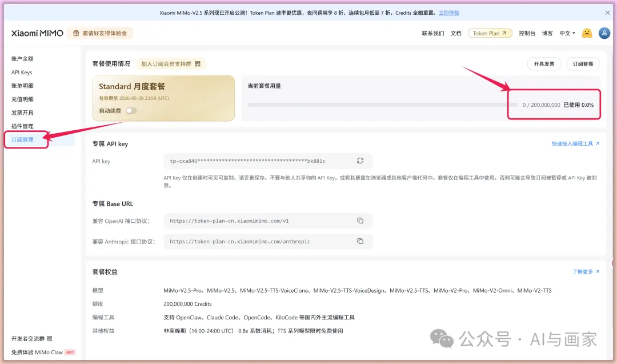617x364 pixels.
Task: Regenerate the API key with refresh icon
Action: pos(360,161)
